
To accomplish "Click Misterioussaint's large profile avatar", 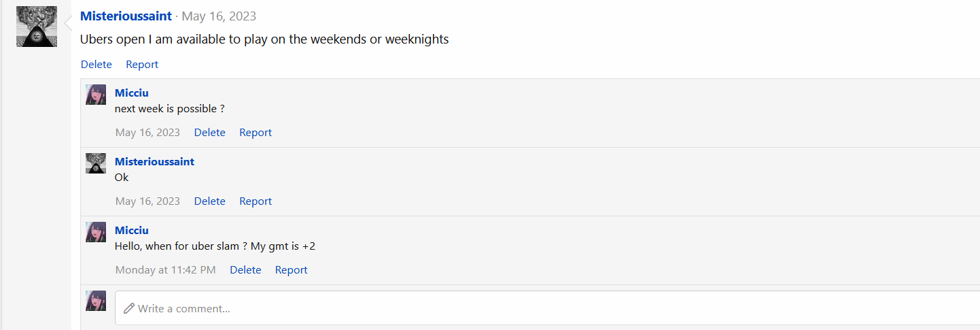I will pos(37,27).
